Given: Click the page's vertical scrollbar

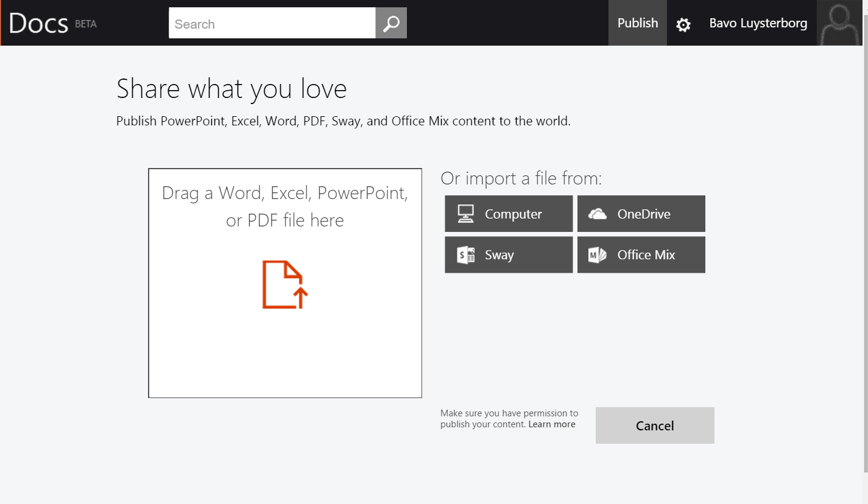Looking at the screenshot, I should click(x=866, y=243).
